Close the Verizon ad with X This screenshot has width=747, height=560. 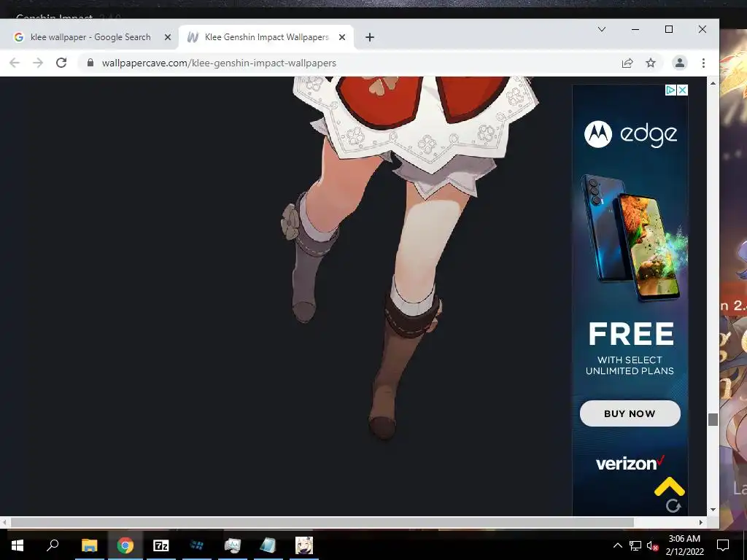pos(683,90)
